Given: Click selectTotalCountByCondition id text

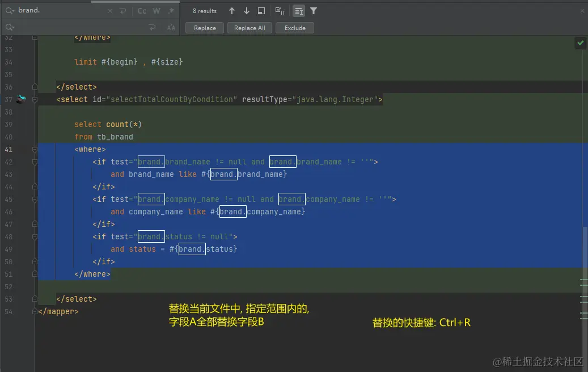Looking at the screenshot, I should pos(172,99).
